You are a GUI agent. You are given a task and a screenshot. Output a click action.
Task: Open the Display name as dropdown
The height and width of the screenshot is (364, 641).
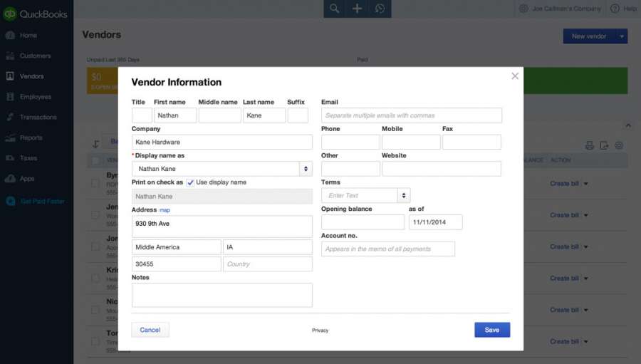coord(306,169)
